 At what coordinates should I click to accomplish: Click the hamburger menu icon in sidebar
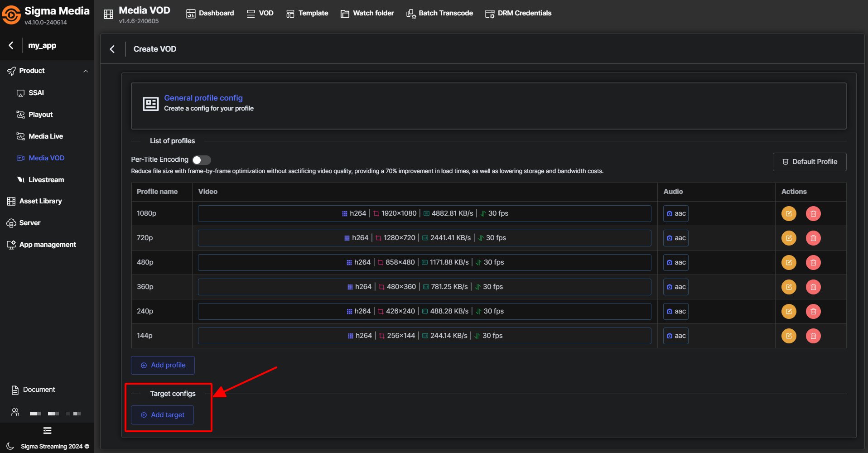pyautogui.click(x=47, y=430)
